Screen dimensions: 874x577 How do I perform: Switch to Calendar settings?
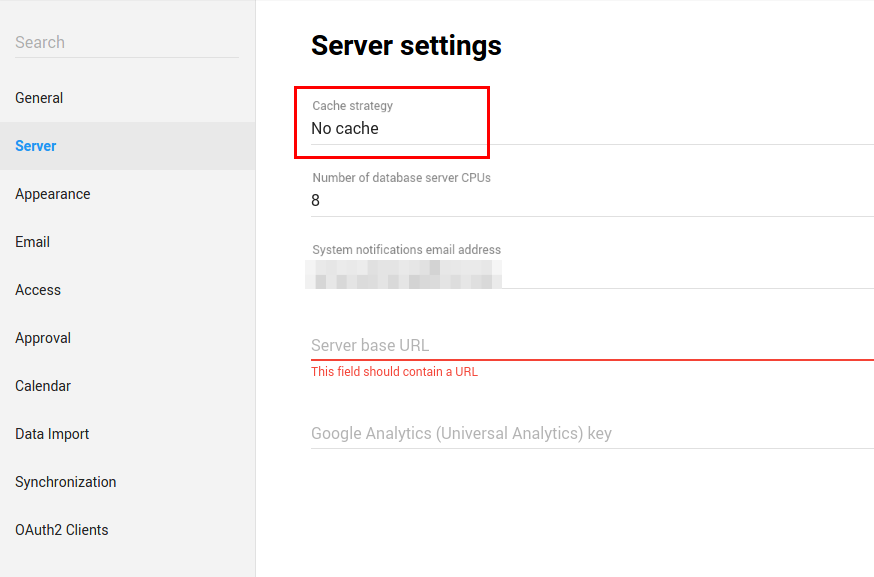tap(43, 386)
